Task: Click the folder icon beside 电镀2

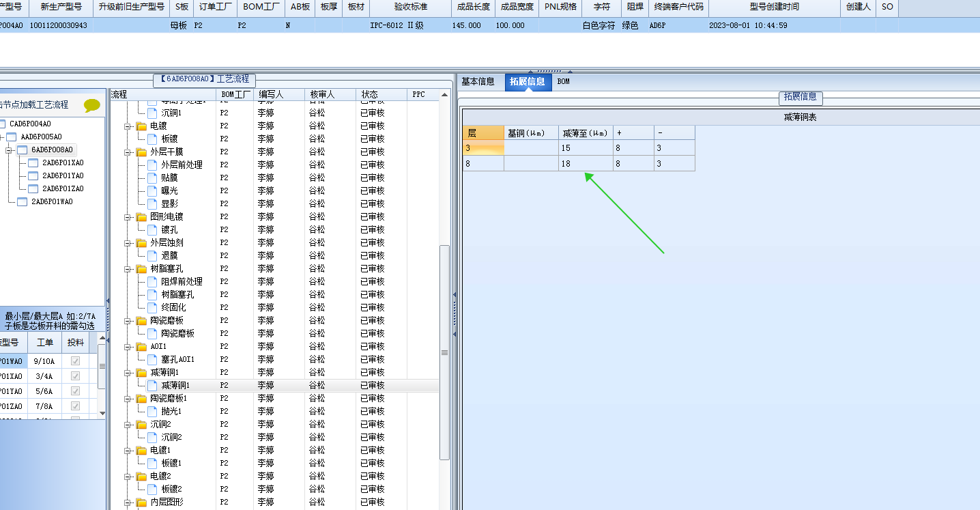Action: coord(141,476)
